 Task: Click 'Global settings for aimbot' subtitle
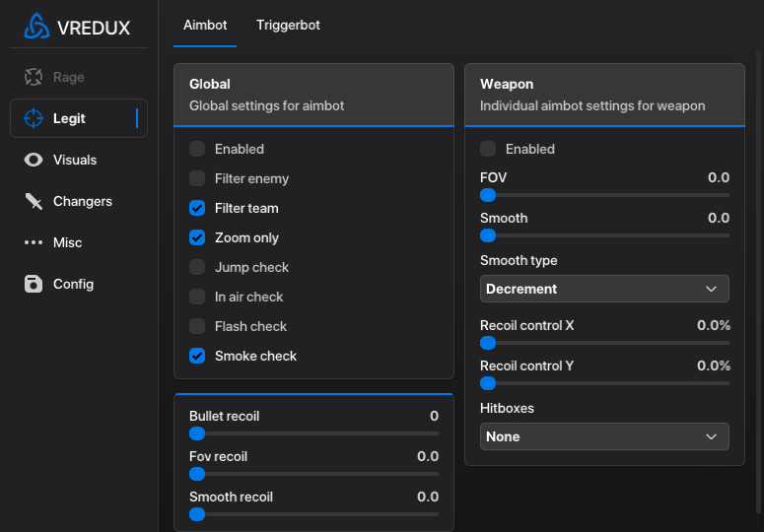[266, 105]
